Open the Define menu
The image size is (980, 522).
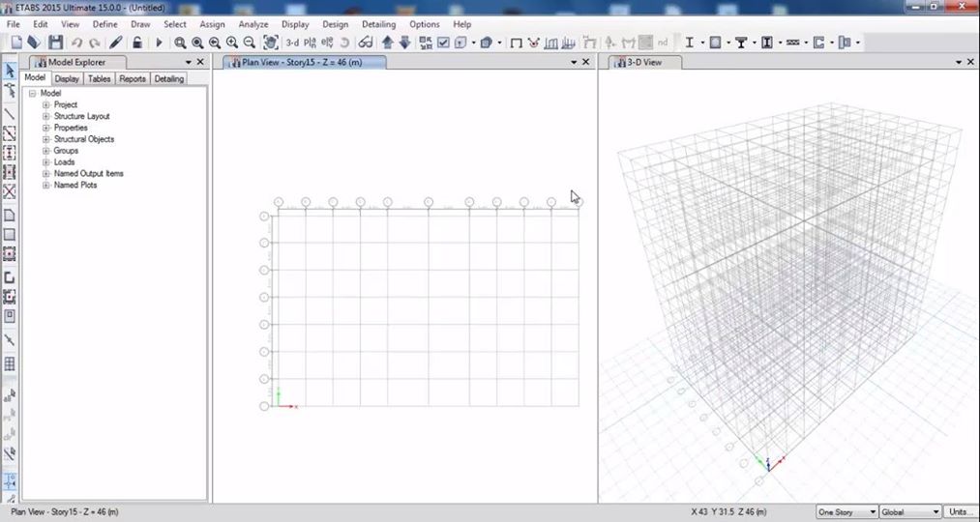point(105,24)
